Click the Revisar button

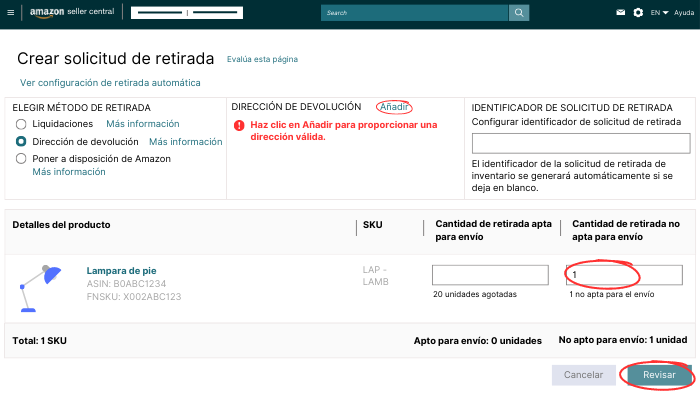[659, 375]
